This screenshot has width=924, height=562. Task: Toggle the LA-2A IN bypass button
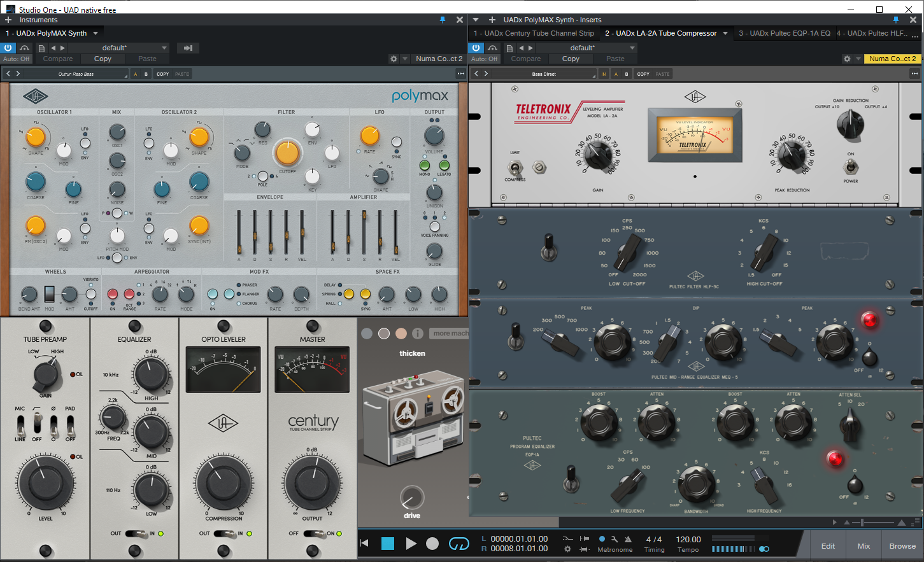604,74
